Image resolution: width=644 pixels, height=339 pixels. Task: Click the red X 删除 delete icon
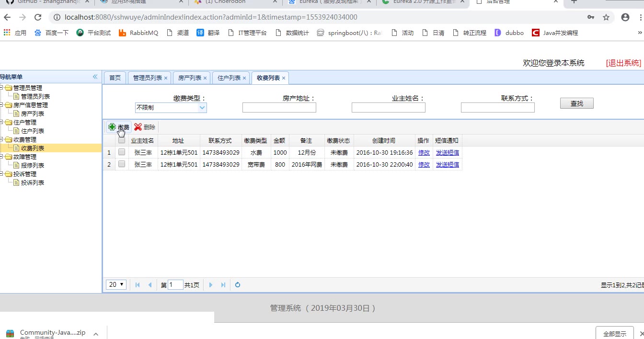tap(138, 127)
